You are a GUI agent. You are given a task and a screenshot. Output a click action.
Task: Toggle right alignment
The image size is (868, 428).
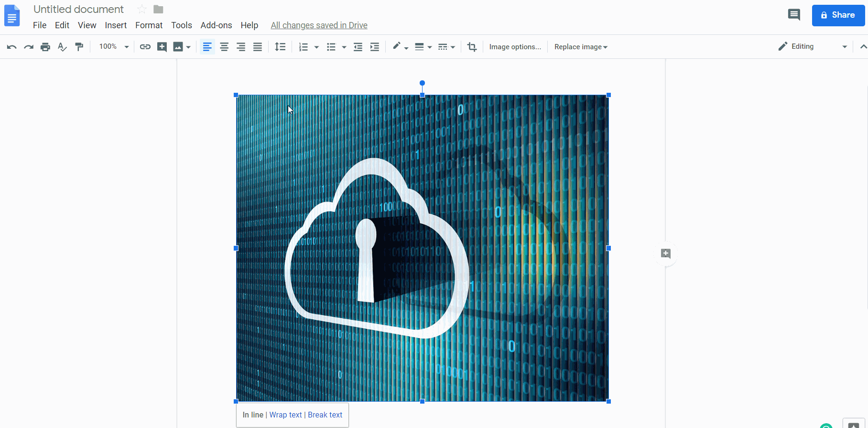(241, 47)
